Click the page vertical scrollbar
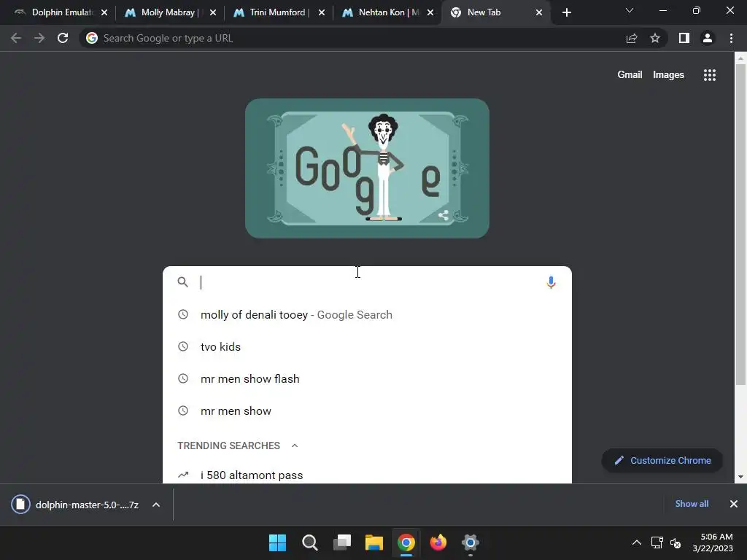Viewport: 747px width, 560px height. (x=740, y=224)
